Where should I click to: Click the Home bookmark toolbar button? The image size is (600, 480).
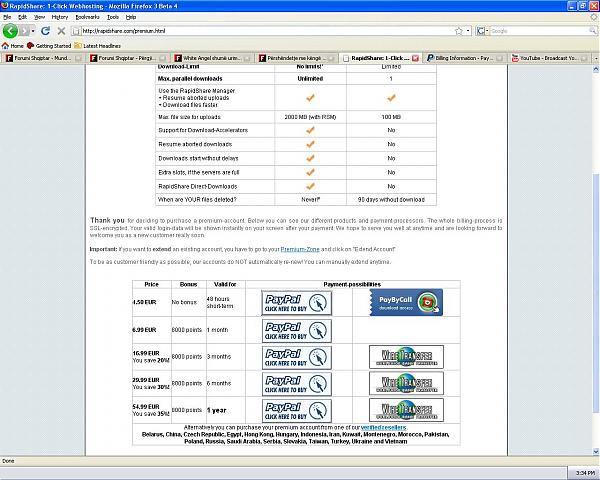click(13, 46)
